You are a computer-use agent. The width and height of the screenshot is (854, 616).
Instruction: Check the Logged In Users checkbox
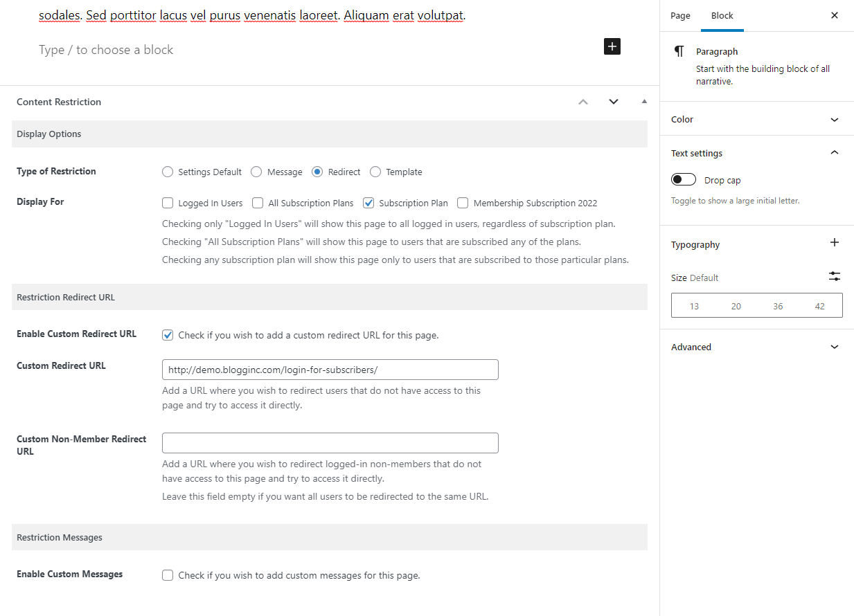click(168, 203)
